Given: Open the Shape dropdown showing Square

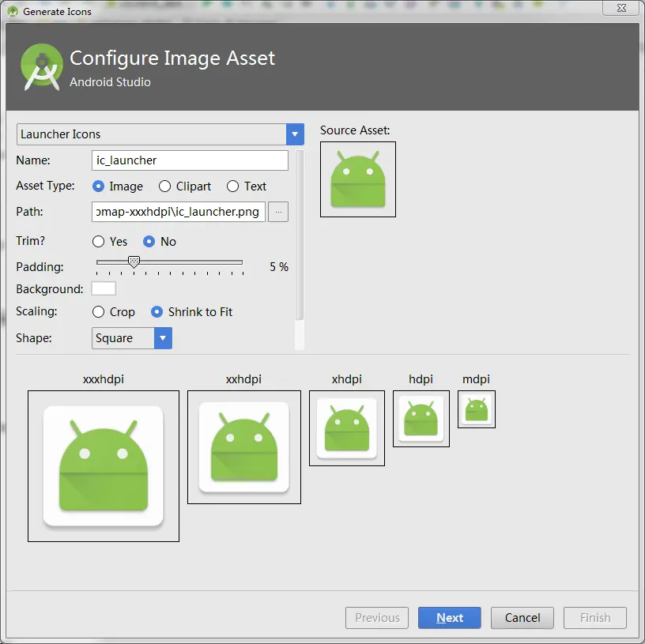Looking at the screenshot, I should 132,338.
